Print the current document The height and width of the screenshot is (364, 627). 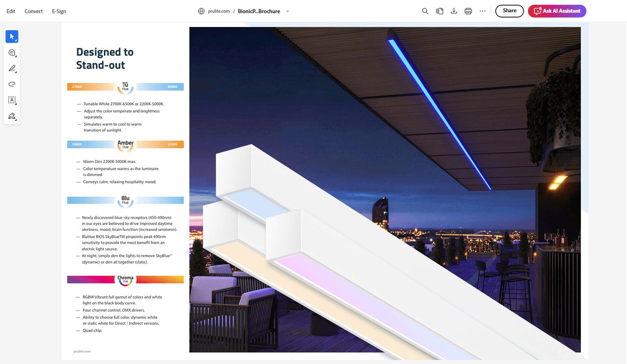[x=468, y=10]
